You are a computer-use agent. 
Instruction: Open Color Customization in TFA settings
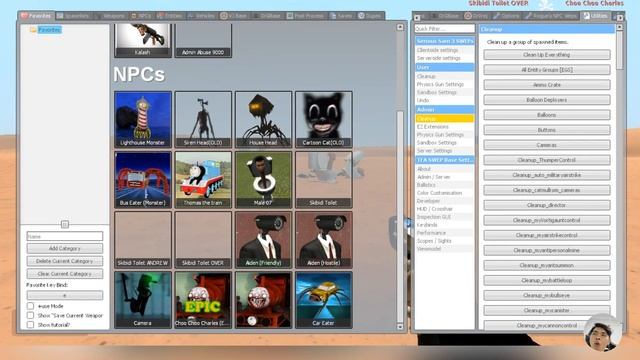click(444, 193)
